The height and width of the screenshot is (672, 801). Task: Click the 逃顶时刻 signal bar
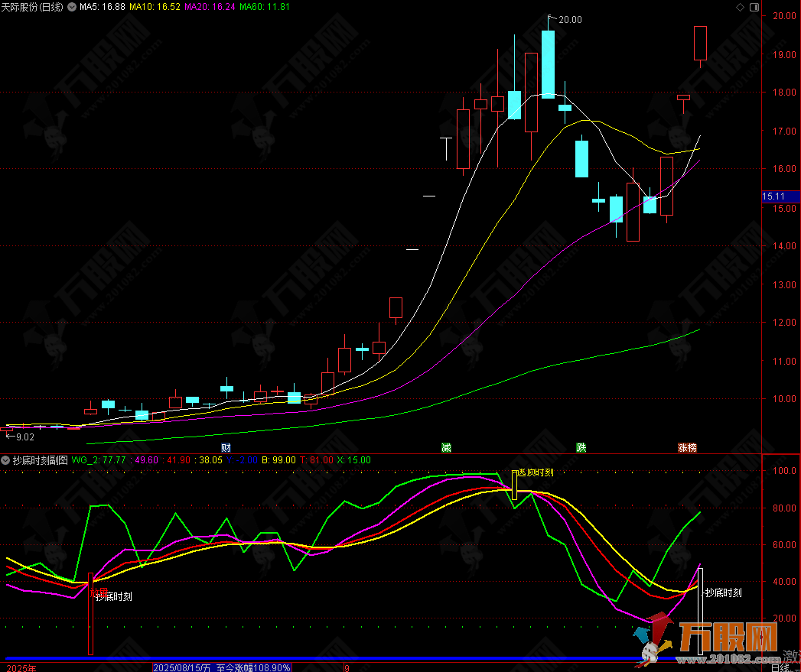click(515, 485)
